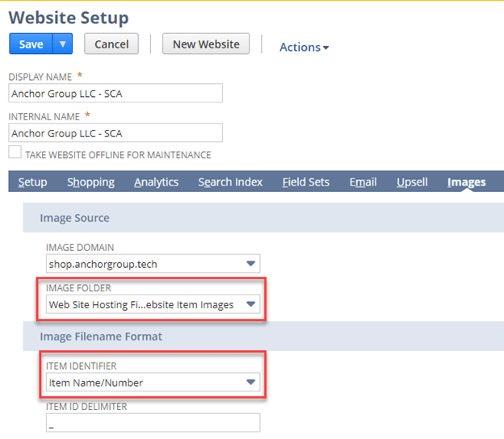Click the blue Save button
The width and height of the screenshot is (504, 439).
[31, 44]
